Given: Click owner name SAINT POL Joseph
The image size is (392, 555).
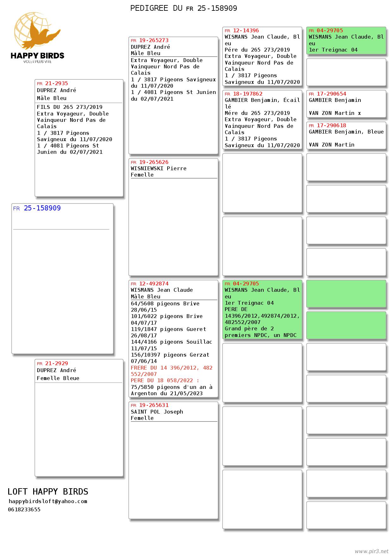Looking at the screenshot, I should click(x=157, y=412).
